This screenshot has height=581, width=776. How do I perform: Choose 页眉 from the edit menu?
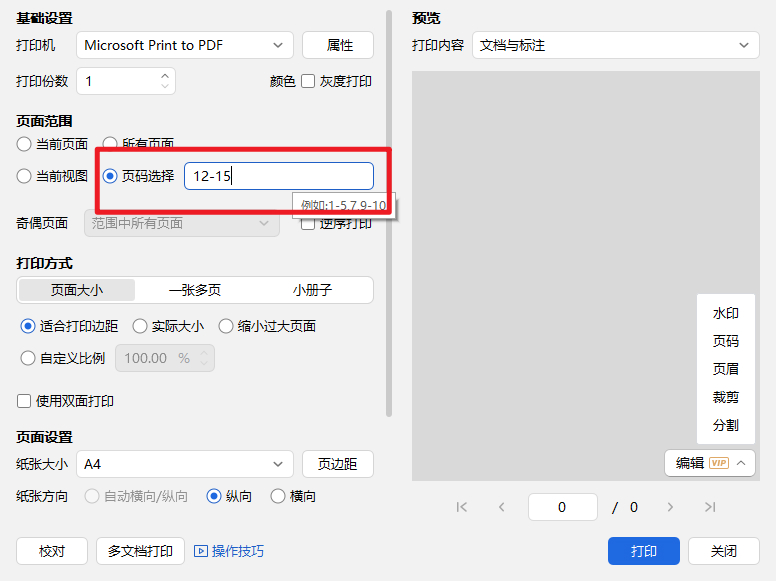(726, 369)
